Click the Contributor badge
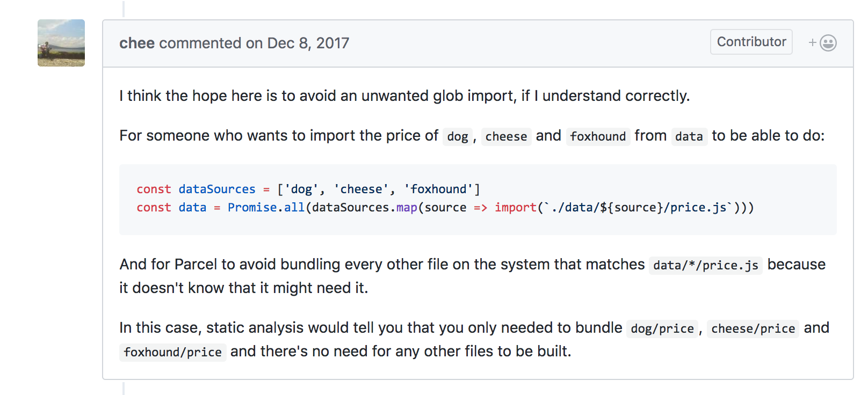 [x=751, y=41]
